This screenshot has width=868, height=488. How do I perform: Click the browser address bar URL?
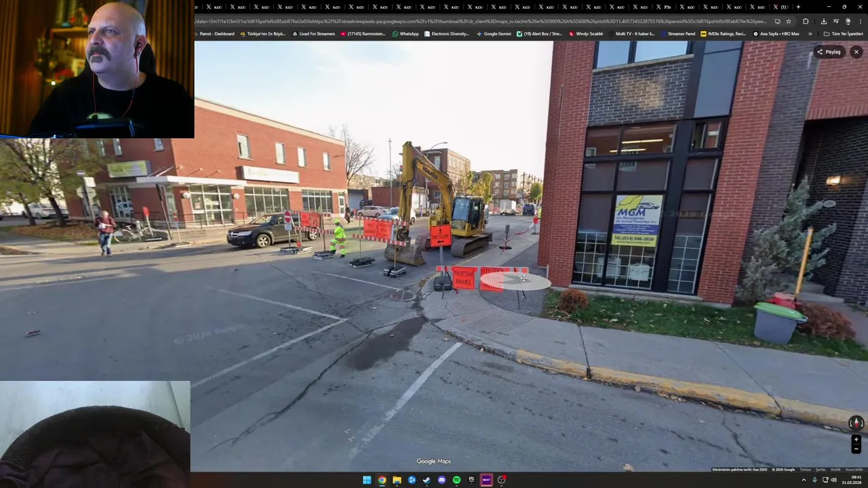click(x=480, y=21)
